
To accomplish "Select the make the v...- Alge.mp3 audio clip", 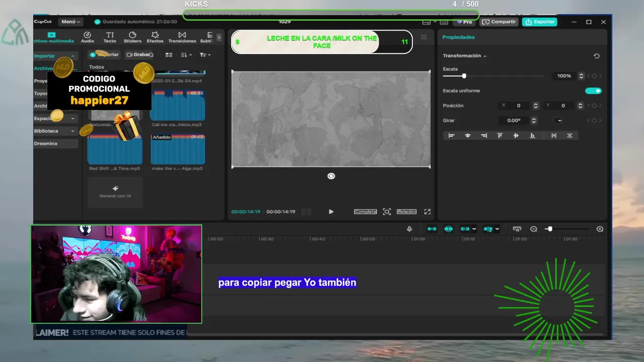I will pos(178,152).
